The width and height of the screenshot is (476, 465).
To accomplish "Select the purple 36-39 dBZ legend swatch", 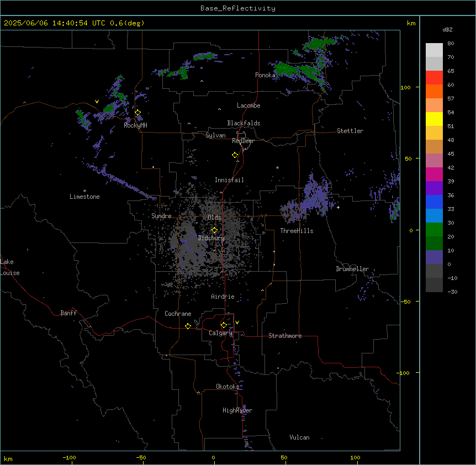I will [434, 188].
